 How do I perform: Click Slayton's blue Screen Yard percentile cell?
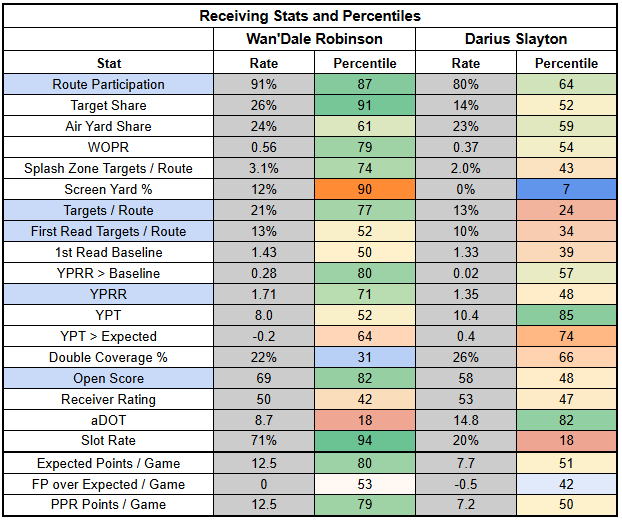coord(567,189)
